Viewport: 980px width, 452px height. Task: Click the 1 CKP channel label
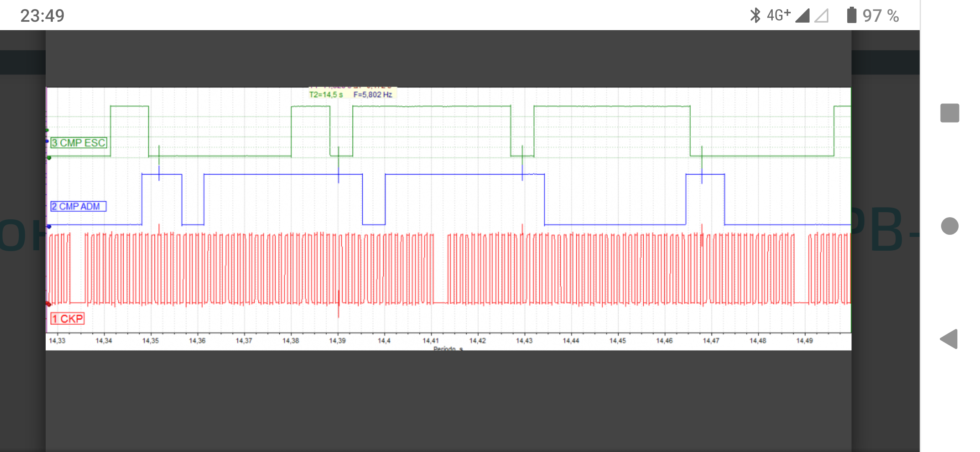click(67, 319)
